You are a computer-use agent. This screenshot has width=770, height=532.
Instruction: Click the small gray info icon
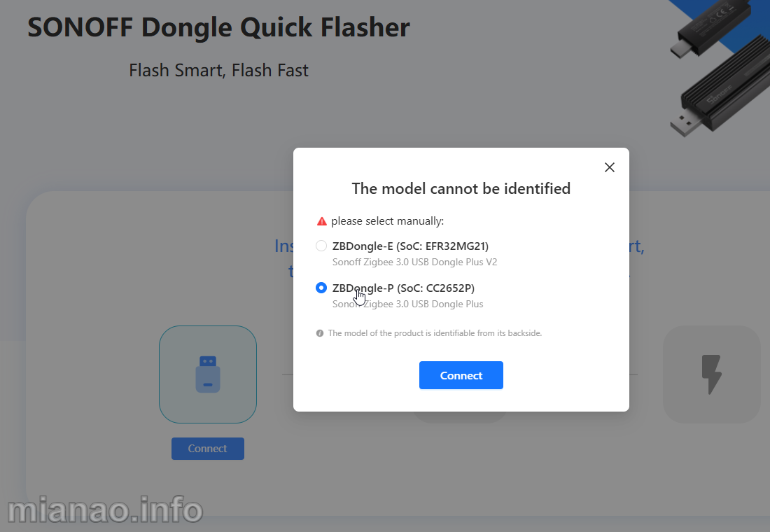coord(320,333)
